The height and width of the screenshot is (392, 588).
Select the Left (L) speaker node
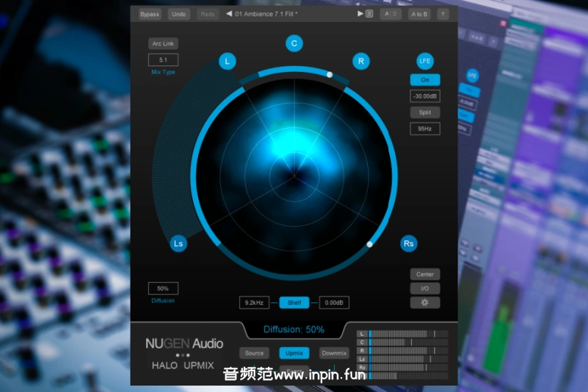227,61
